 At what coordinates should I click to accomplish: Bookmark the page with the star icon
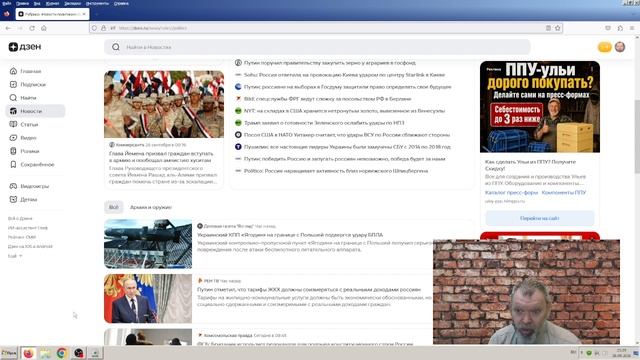click(558, 28)
